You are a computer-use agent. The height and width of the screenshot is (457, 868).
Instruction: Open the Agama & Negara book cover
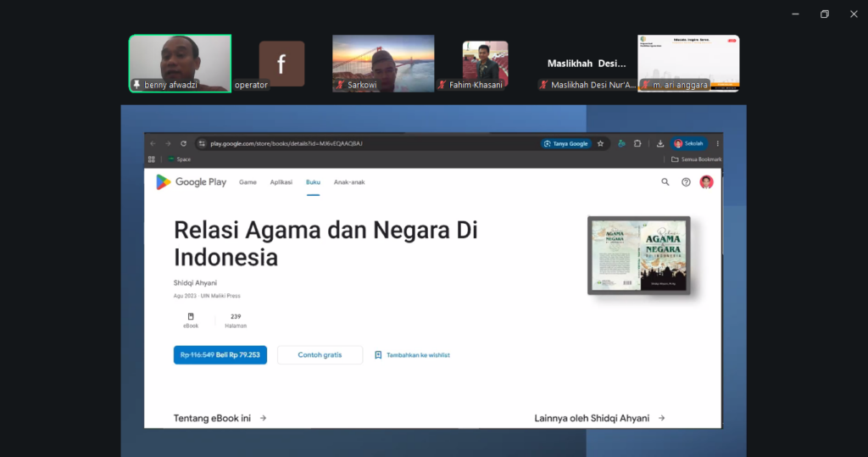coord(639,255)
